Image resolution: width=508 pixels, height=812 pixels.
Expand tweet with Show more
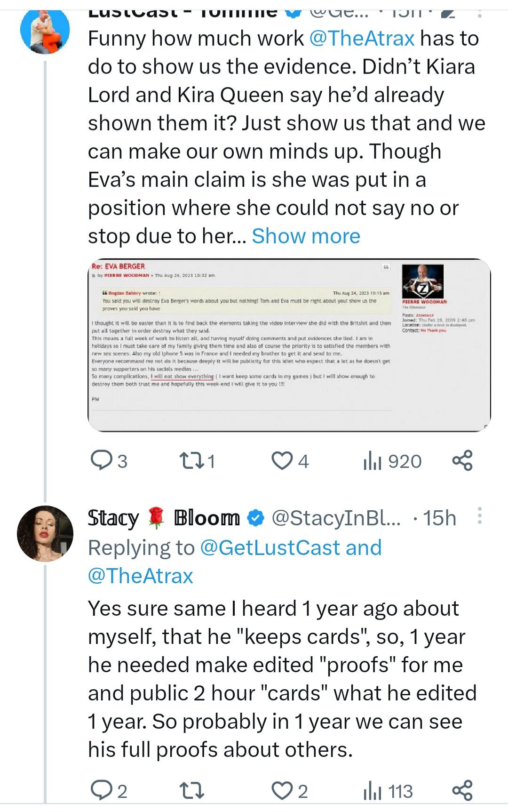[x=306, y=236]
